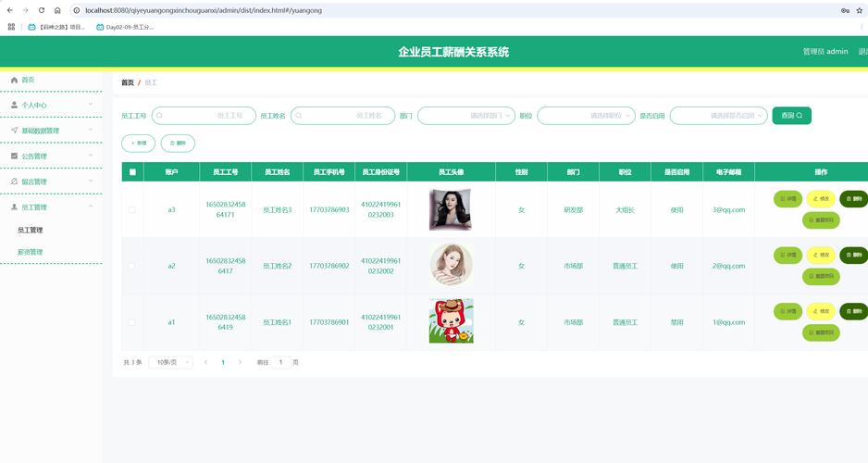Screen dimensions: 868x463
Task: Click the 3@qq.com email cell
Action: [x=728, y=210]
